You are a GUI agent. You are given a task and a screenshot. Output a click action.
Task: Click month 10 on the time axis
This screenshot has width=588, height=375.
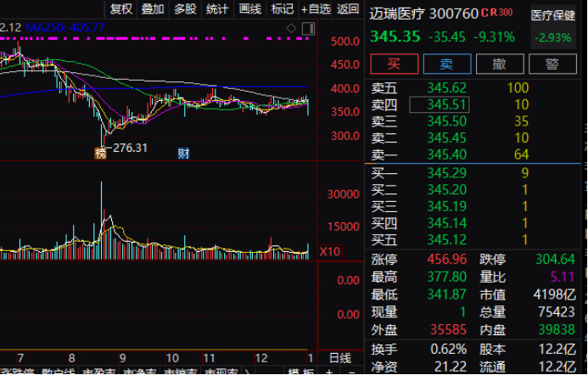point(172,358)
